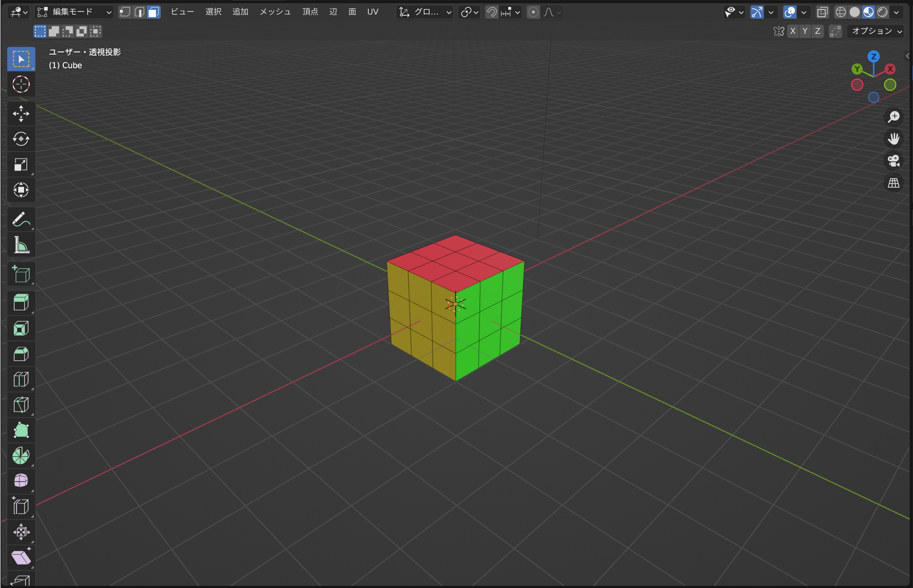Open gizmo settings dropdown arrow
This screenshot has width=913, height=588.
771,12
